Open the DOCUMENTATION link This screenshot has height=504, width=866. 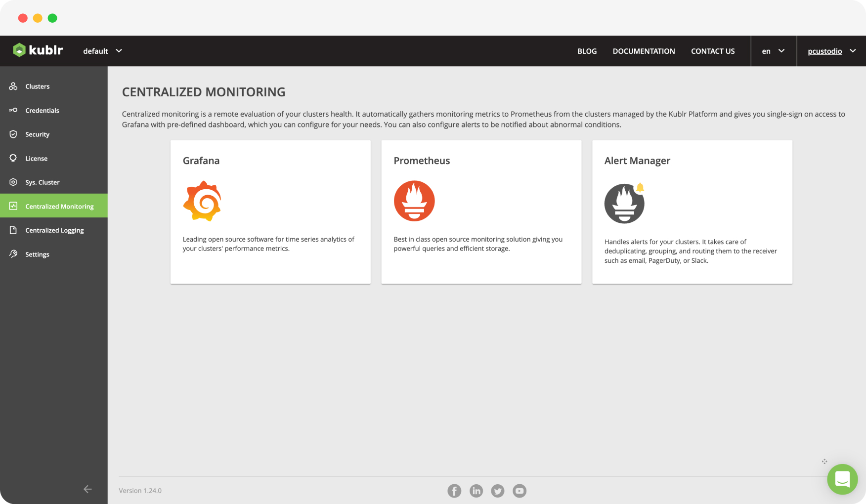(x=644, y=51)
